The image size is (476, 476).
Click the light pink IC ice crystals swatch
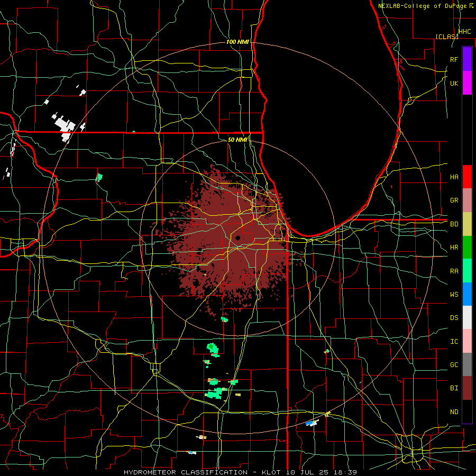(x=467, y=341)
